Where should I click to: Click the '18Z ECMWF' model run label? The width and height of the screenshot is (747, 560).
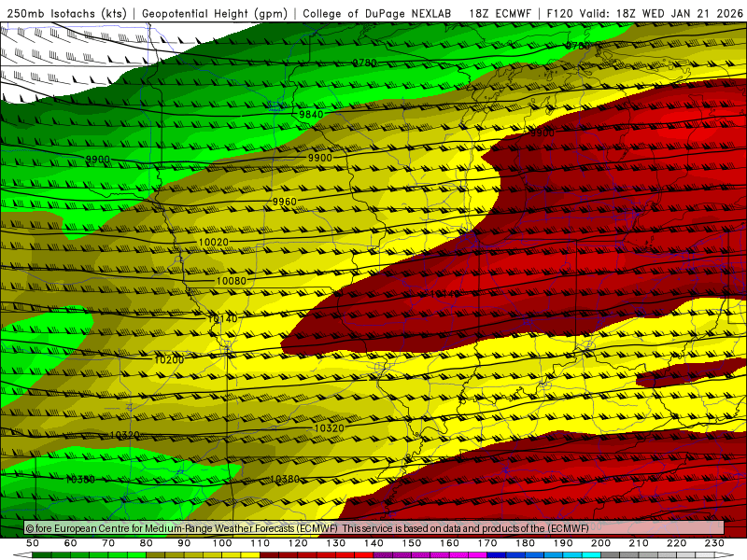[x=500, y=13]
